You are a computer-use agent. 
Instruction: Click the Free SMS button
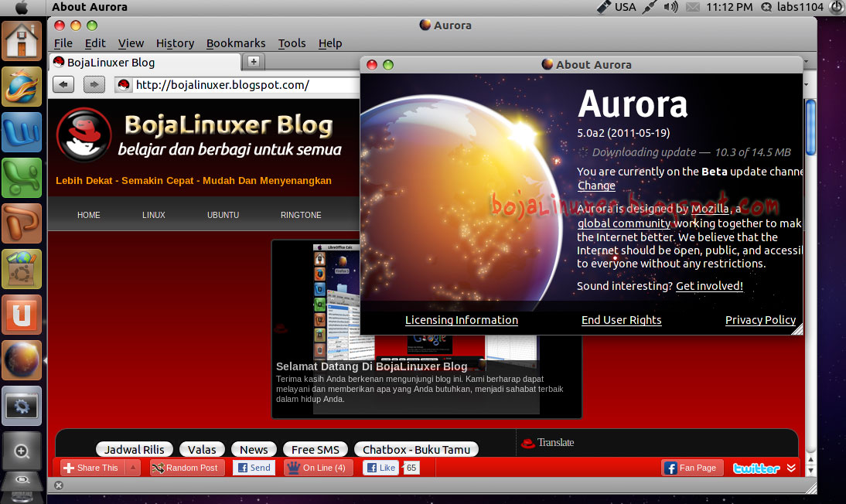pyautogui.click(x=316, y=449)
